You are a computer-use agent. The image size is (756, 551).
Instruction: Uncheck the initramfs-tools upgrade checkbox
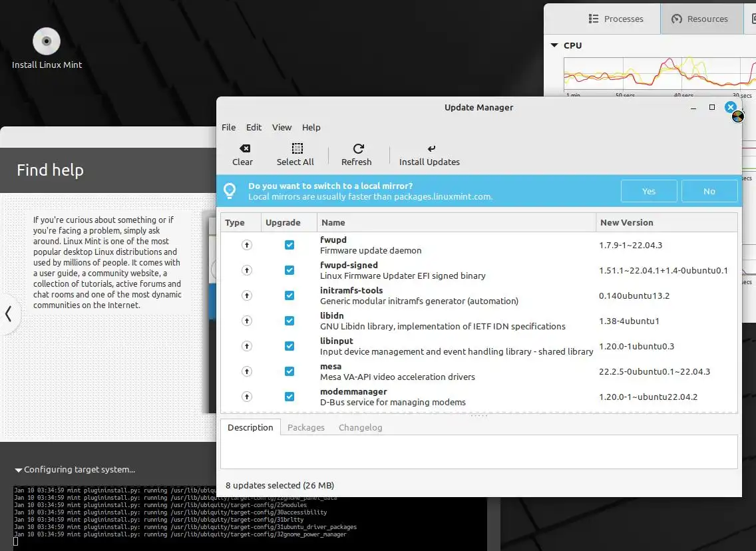coord(289,295)
